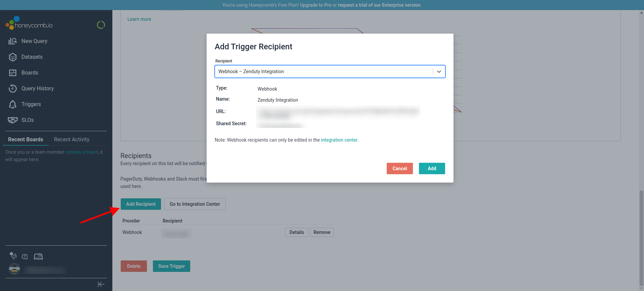This screenshot has width=644, height=291.
Task: Click Go to Integration Center button
Action: pos(195,204)
